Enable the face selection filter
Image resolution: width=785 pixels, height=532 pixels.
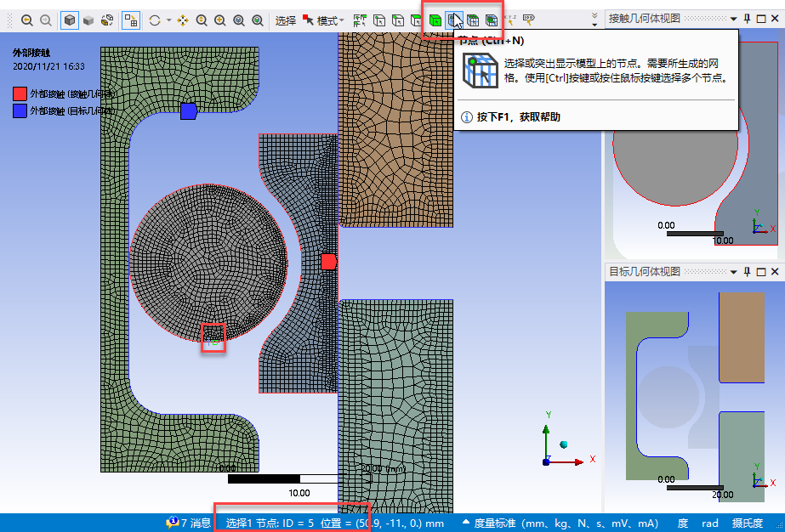[x=416, y=20]
